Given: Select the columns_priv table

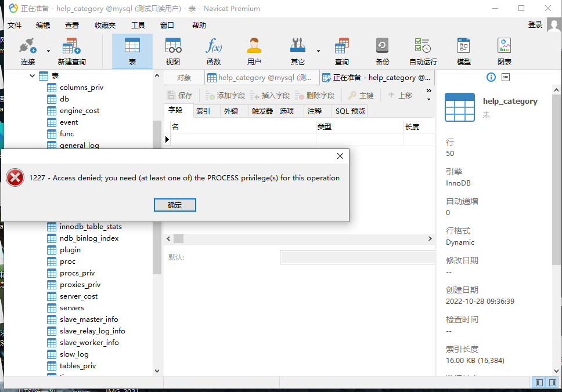Looking at the screenshot, I should 81,88.
